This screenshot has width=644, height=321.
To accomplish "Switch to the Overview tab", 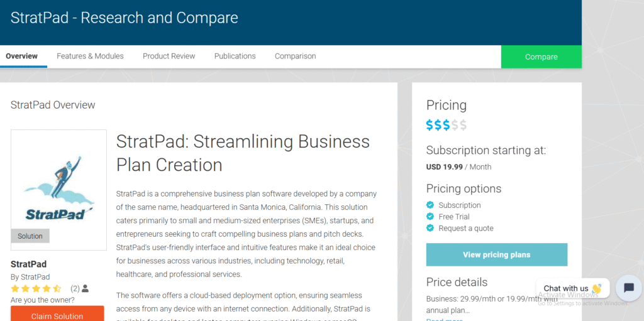I will (x=22, y=56).
